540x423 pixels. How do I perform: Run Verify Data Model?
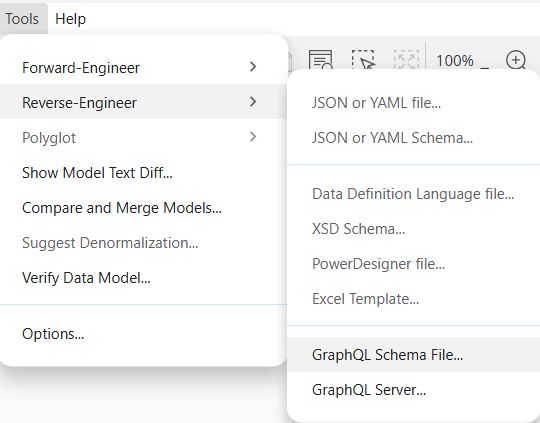tap(143, 278)
